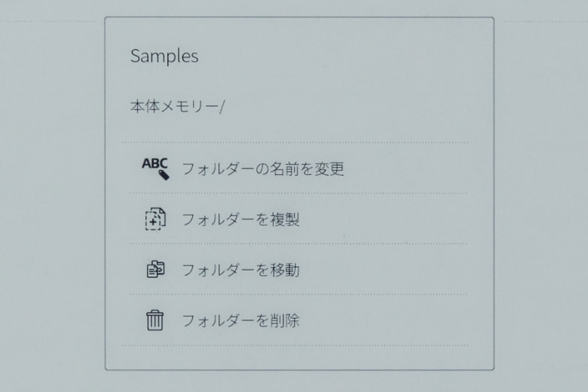Select フォルダーの名前を変更 menu text

(x=262, y=169)
